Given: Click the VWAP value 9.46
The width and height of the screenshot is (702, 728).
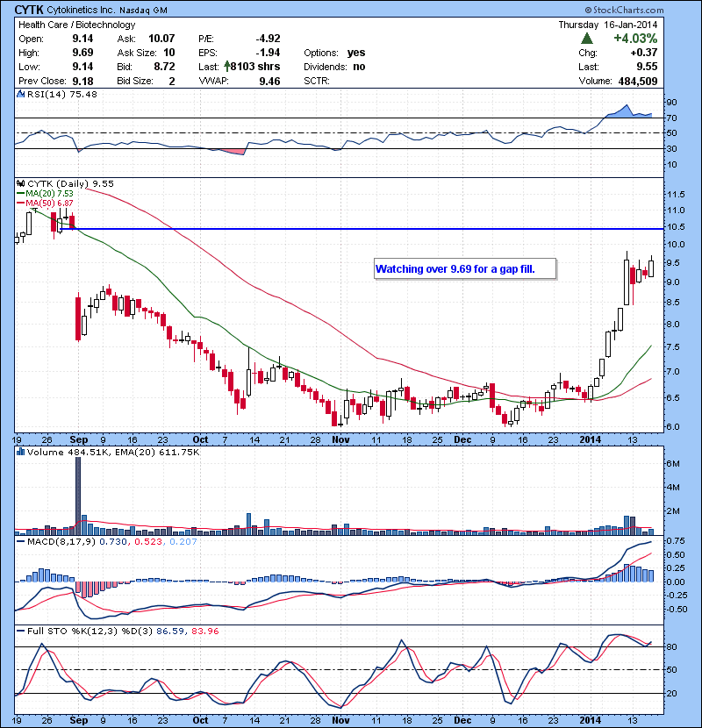Looking at the screenshot, I should (x=270, y=82).
